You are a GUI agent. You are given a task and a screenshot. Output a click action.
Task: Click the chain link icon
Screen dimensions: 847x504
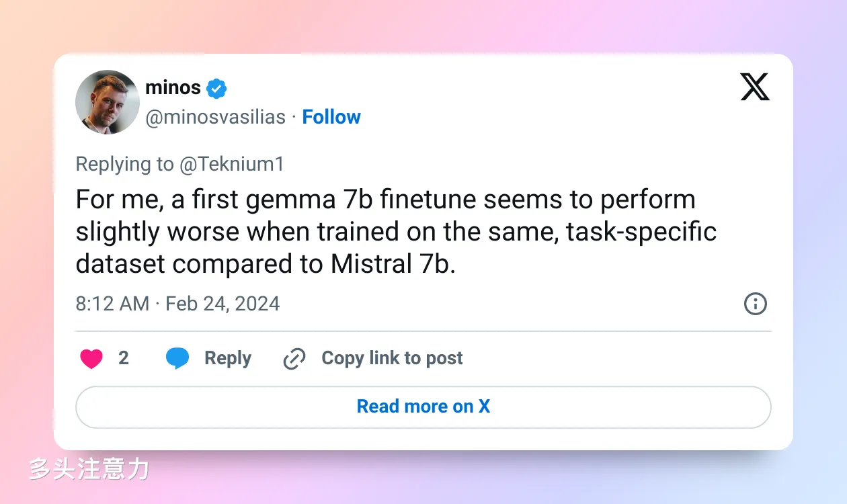pos(294,359)
